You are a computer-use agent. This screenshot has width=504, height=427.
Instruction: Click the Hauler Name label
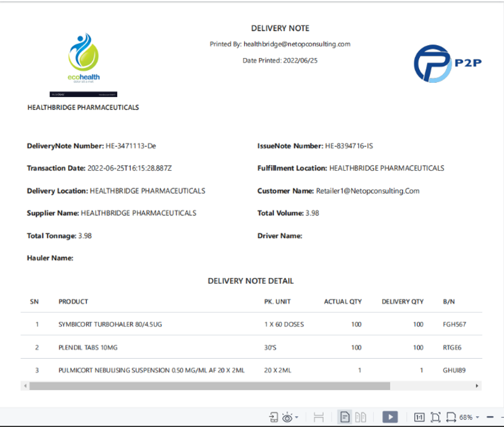tap(50, 258)
